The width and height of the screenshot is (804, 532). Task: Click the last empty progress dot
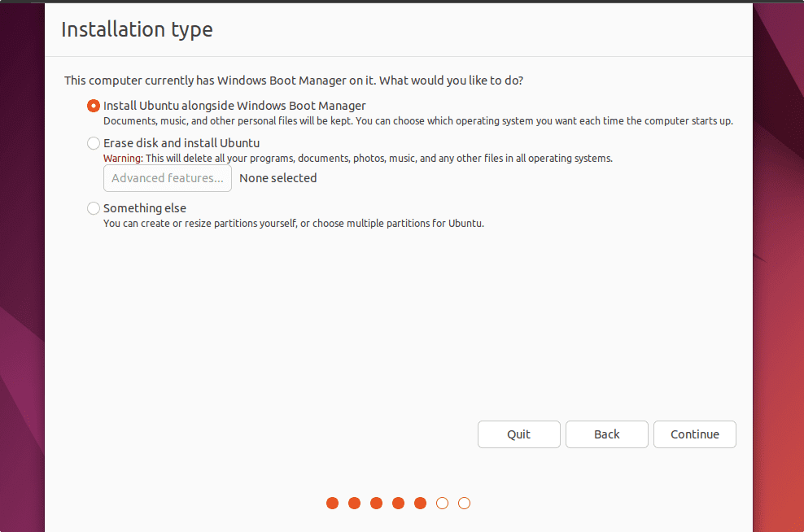(x=464, y=504)
